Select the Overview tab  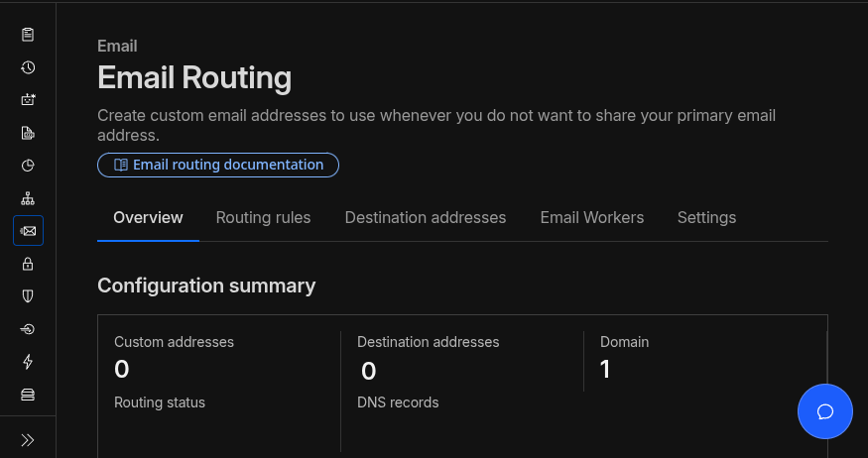pyautogui.click(x=148, y=217)
